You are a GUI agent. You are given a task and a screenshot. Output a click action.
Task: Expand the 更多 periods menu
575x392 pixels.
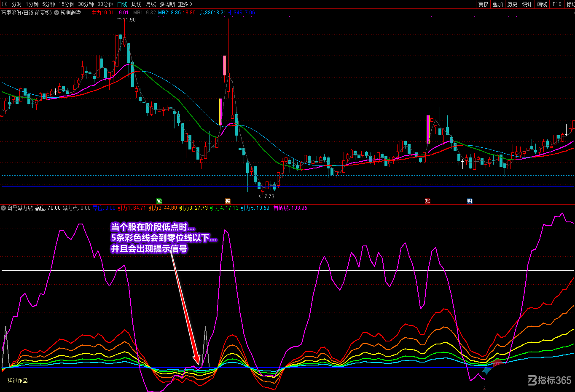(185, 4)
